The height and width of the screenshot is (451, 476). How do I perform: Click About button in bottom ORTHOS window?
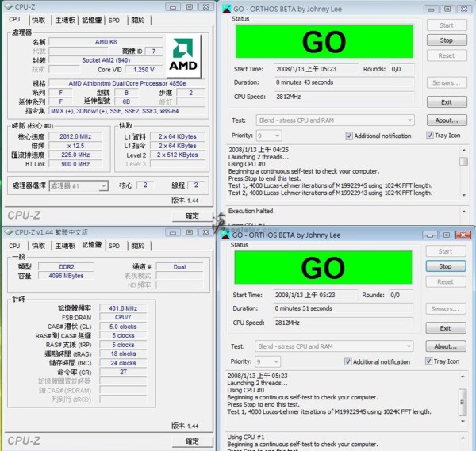tap(445, 346)
